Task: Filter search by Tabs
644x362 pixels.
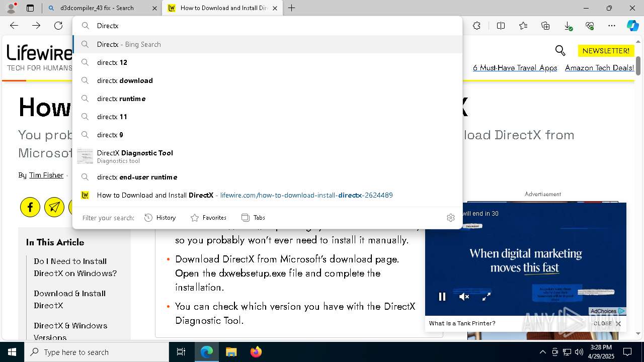Action: pyautogui.click(x=253, y=218)
